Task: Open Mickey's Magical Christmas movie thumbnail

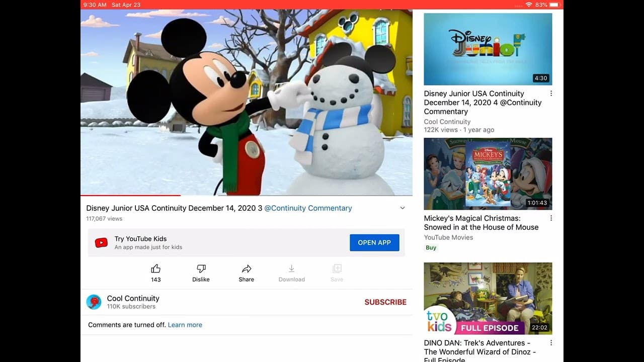Action: pyautogui.click(x=488, y=174)
